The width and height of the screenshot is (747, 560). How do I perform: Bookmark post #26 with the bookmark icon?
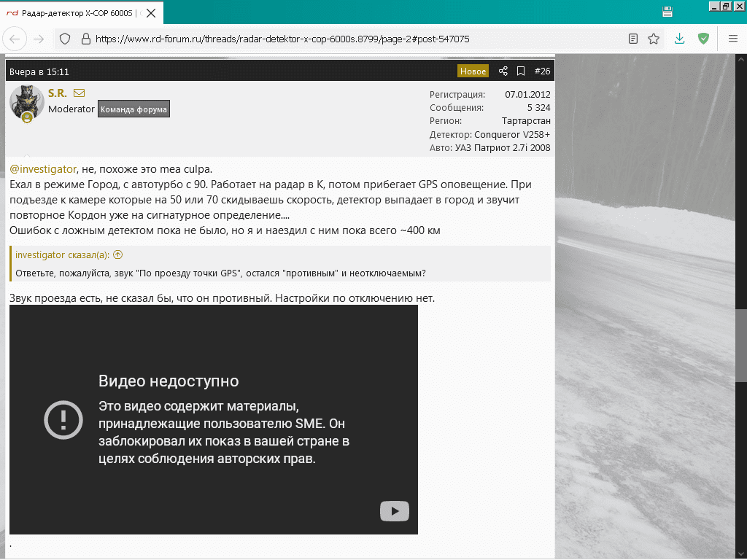click(521, 71)
